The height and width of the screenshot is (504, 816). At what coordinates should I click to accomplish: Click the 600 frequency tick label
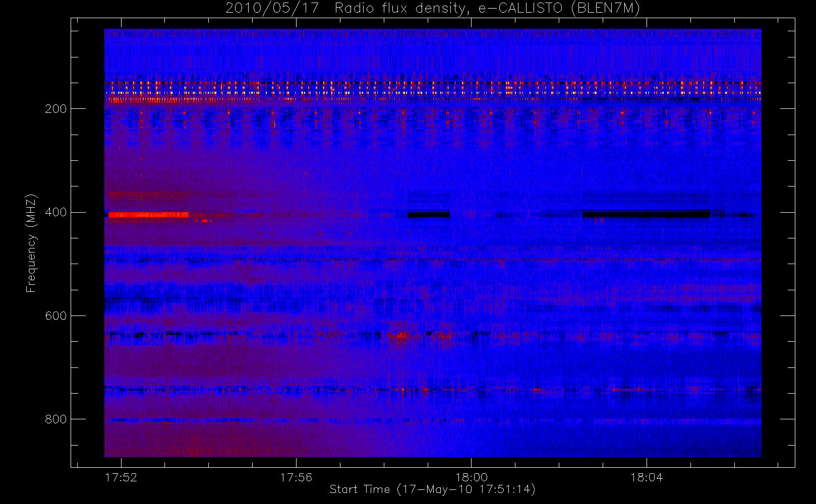pos(55,316)
